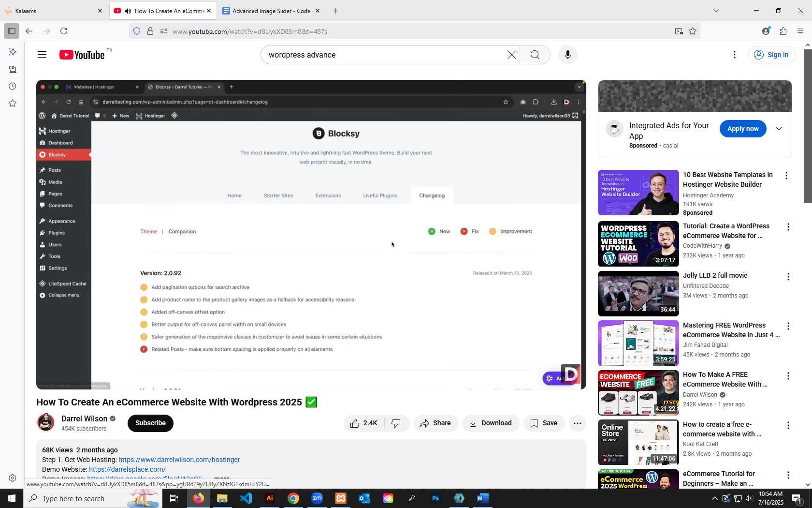Screen dimensions: 812x508
Task: Clear the search box with the X icon
Action: (x=511, y=55)
